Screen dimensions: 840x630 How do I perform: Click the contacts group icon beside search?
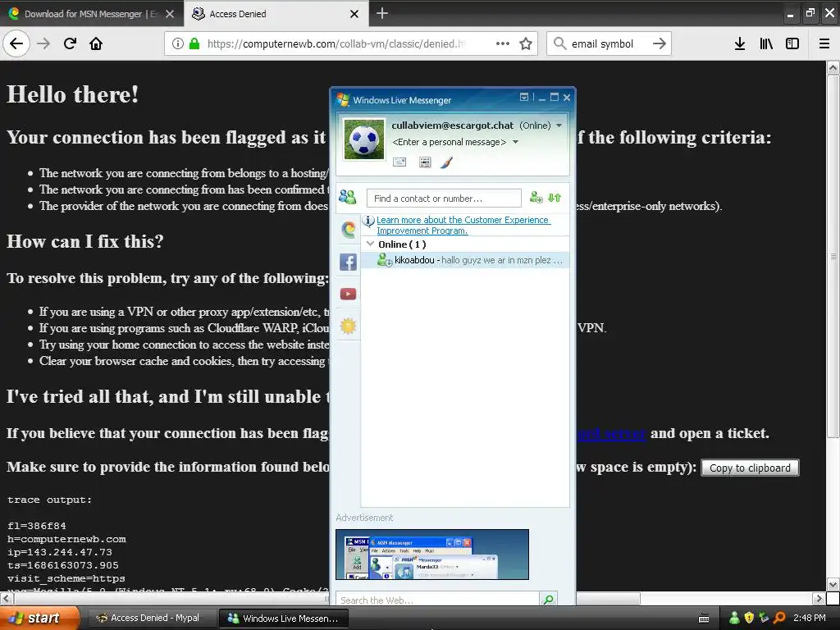(x=347, y=197)
